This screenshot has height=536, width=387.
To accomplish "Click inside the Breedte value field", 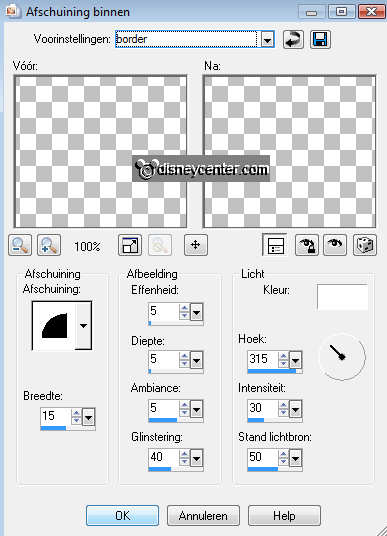I will click(56, 416).
